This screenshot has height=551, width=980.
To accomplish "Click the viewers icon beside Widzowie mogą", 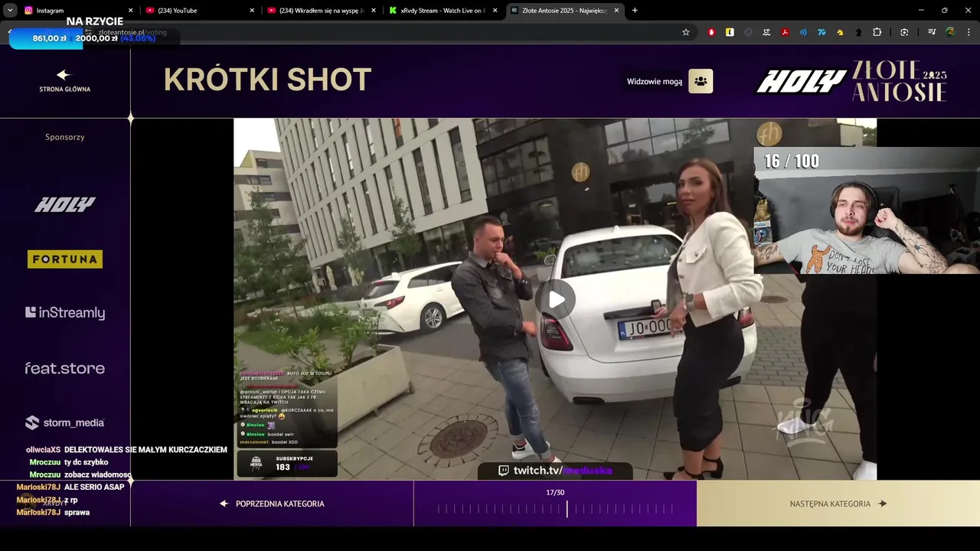I will click(x=701, y=81).
